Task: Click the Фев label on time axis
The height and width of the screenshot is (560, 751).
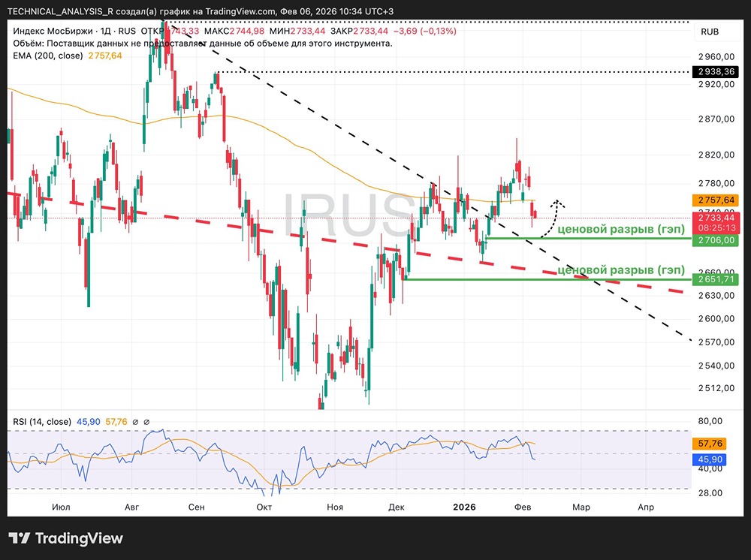Action: click(523, 507)
